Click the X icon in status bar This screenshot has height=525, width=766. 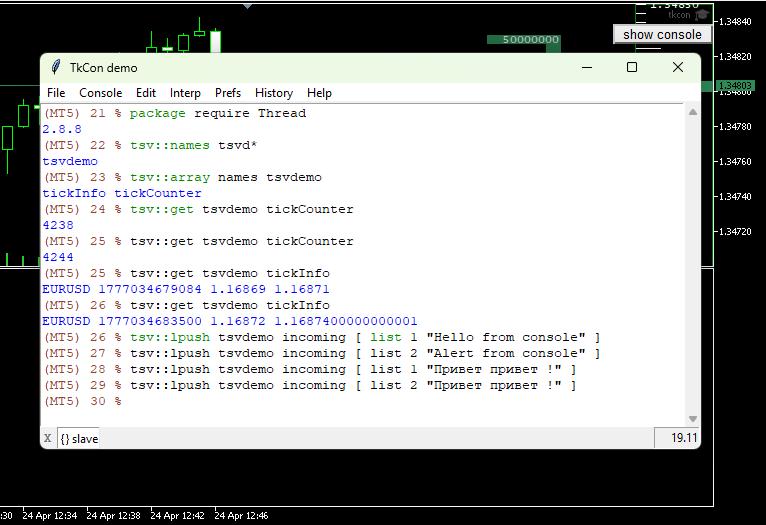47,438
